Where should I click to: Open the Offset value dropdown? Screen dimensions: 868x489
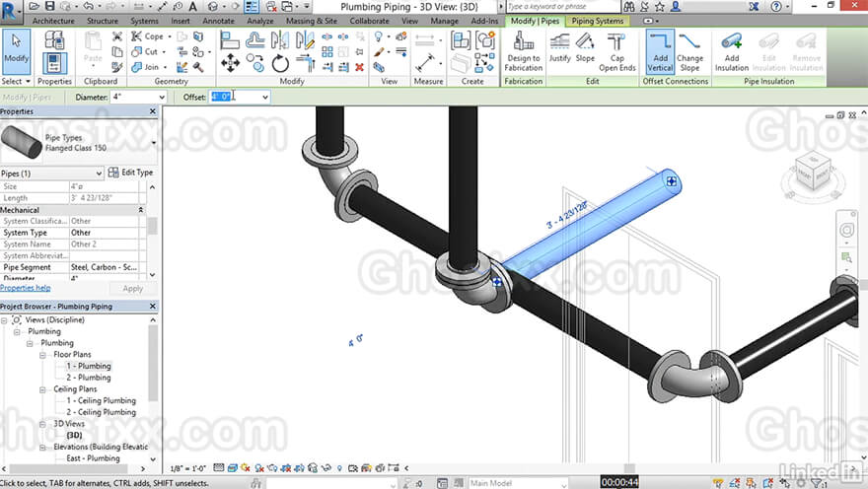coord(265,98)
